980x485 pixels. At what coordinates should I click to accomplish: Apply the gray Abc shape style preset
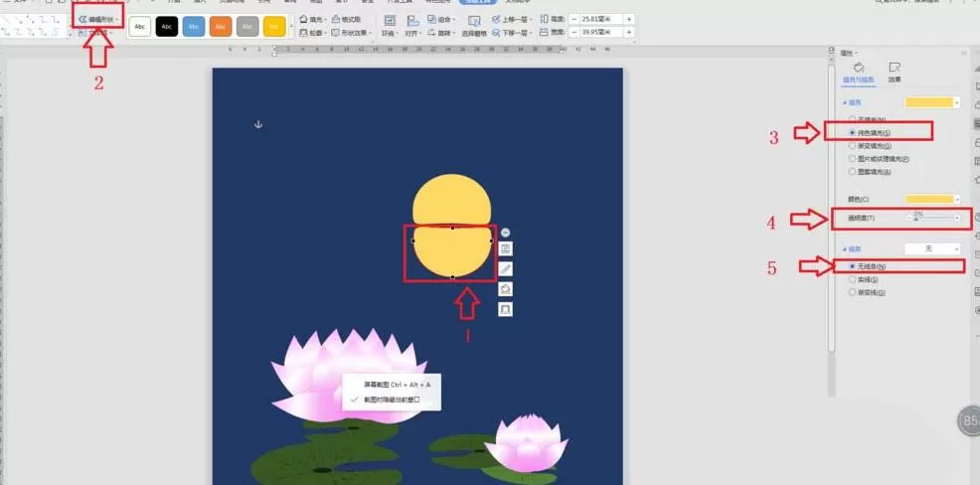pos(247,26)
